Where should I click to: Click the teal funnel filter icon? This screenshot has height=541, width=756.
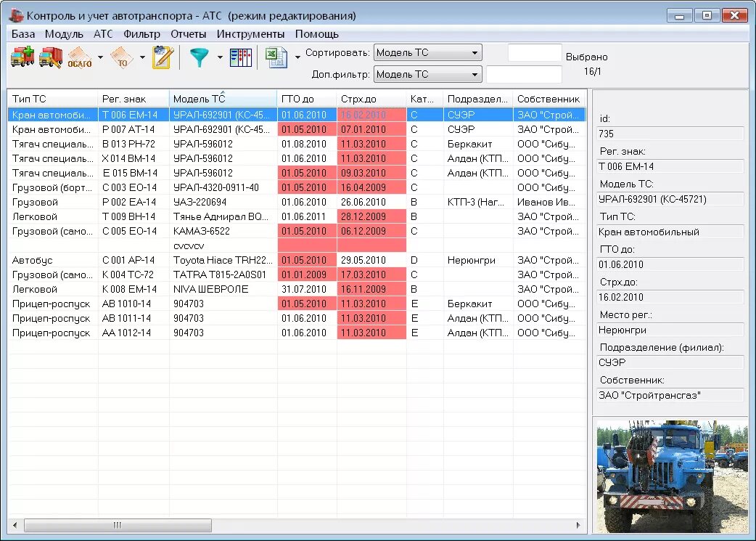tap(199, 57)
